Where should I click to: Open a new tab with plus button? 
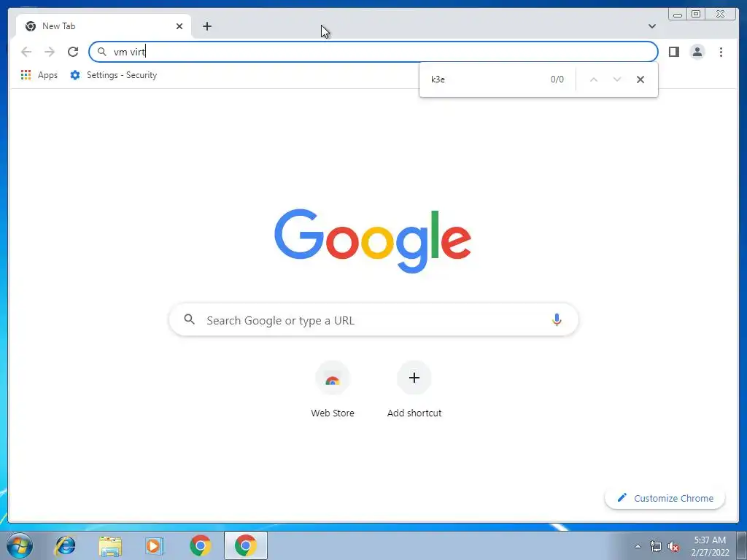click(x=206, y=26)
